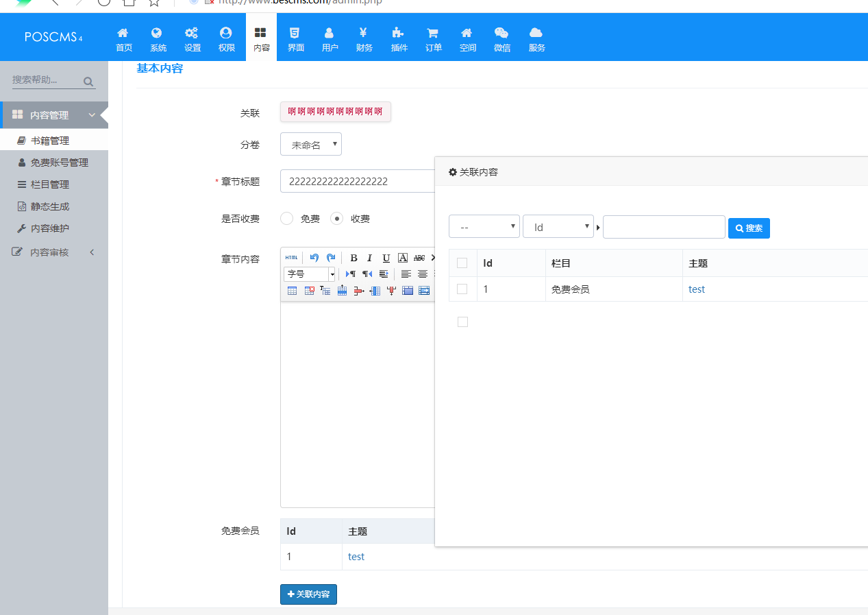The width and height of the screenshot is (868, 615).
Task: Toggle italic formatting in the editor
Action: point(370,258)
